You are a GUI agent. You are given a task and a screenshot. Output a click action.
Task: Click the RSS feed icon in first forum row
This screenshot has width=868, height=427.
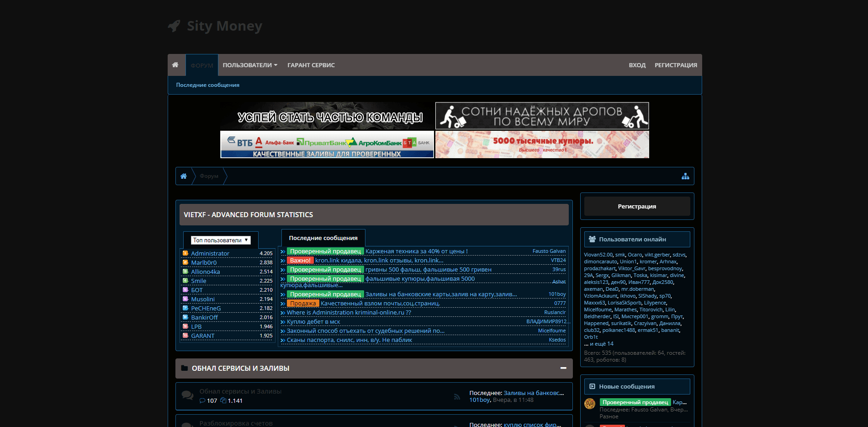coord(457,396)
